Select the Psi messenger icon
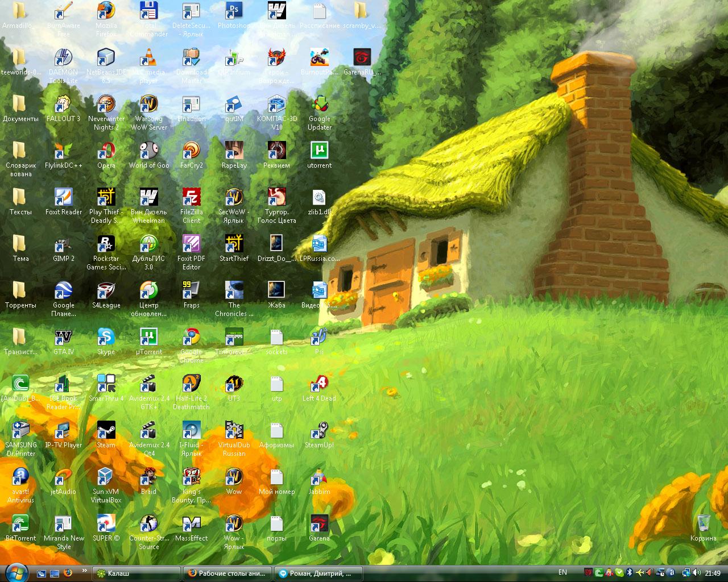 (320, 342)
